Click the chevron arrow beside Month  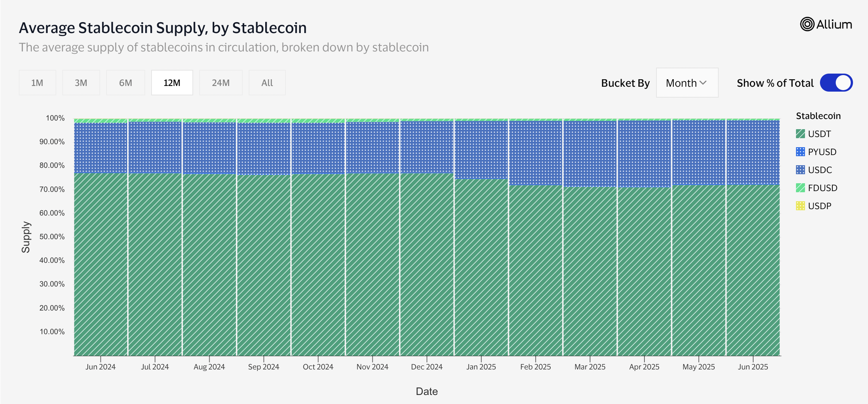tap(703, 83)
